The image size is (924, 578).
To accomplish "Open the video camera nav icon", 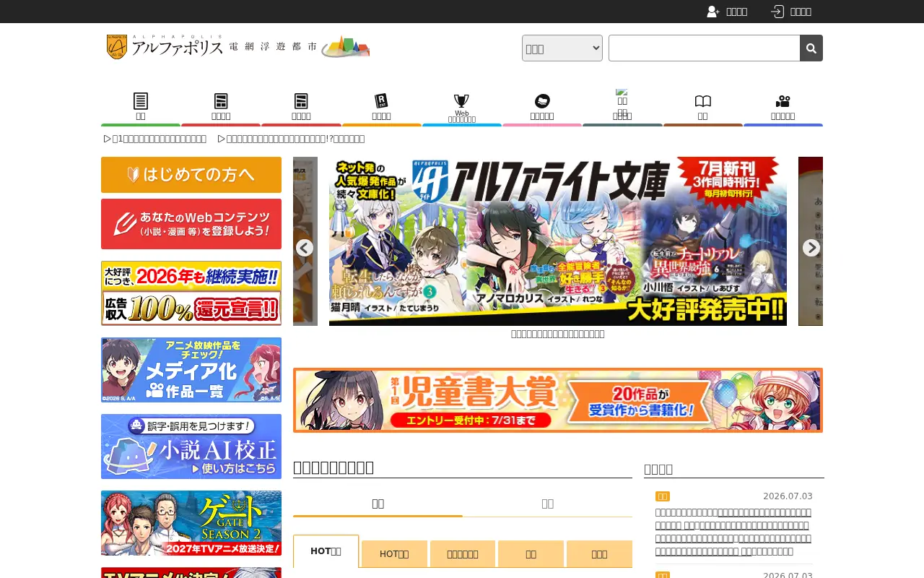I will (783, 101).
